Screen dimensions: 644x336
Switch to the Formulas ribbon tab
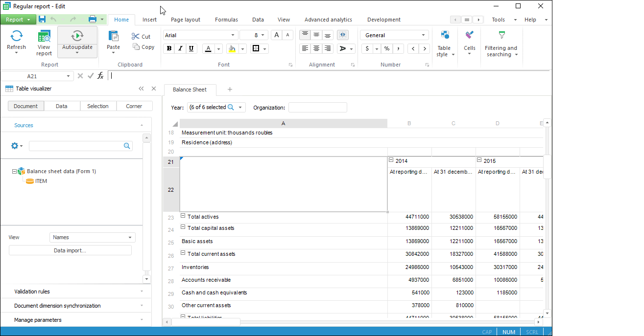coord(226,20)
